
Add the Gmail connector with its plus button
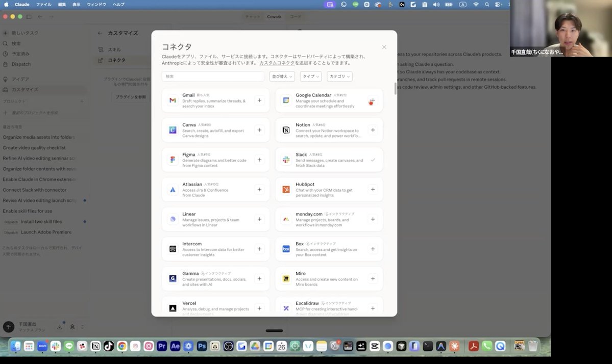pos(259,100)
